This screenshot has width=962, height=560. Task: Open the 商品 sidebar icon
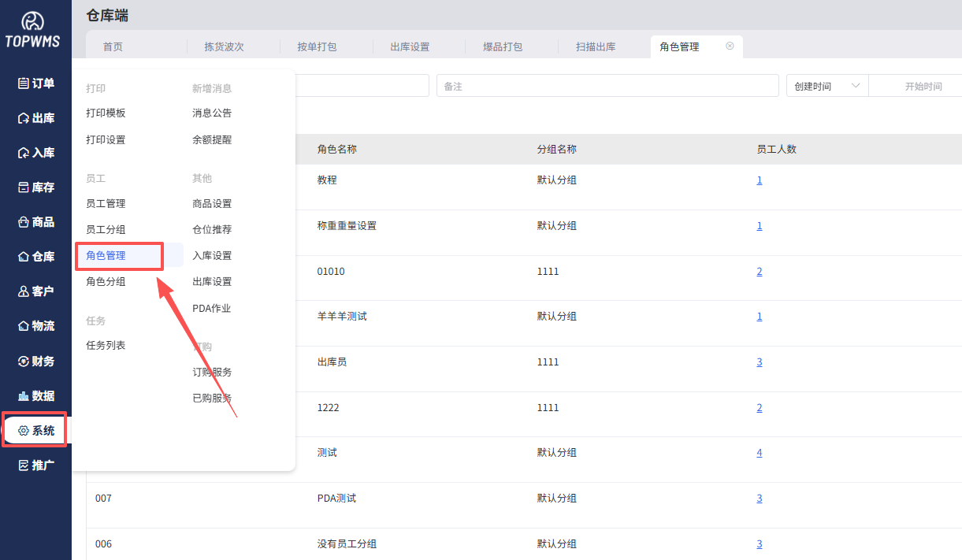tap(24, 222)
